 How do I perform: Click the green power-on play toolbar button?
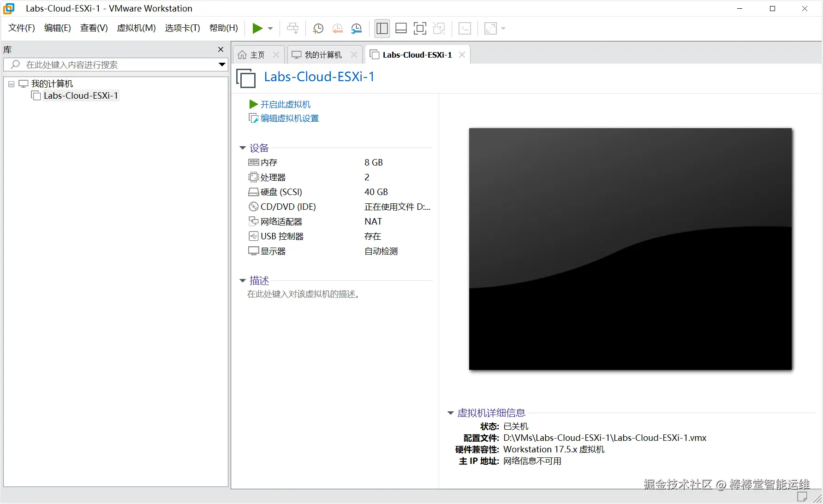pyautogui.click(x=257, y=29)
